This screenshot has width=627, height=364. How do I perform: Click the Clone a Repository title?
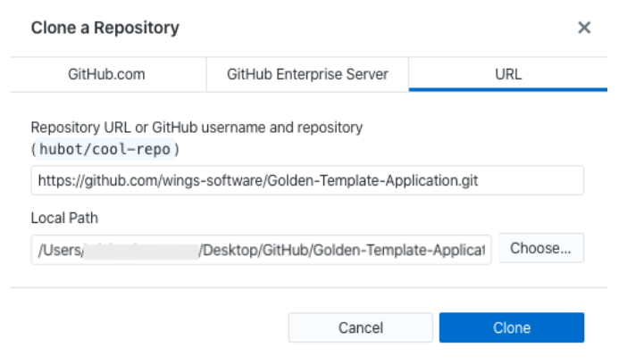105,28
